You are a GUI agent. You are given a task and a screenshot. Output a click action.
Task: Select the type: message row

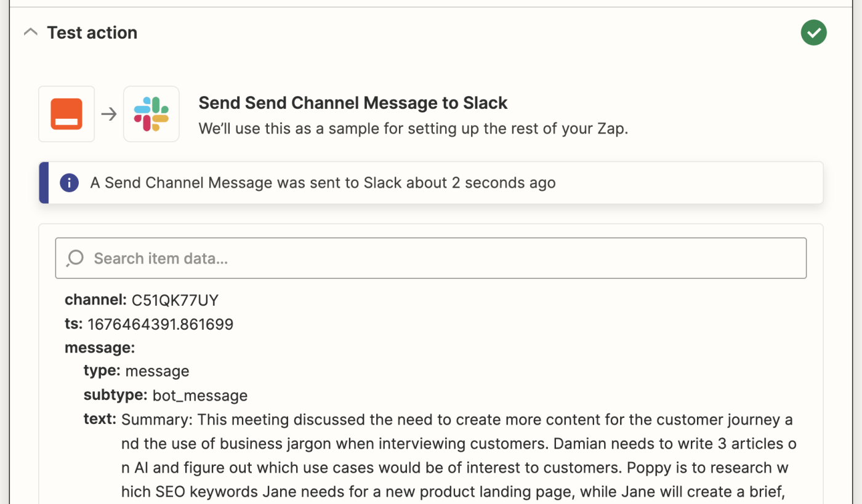[x=136, y=371]
